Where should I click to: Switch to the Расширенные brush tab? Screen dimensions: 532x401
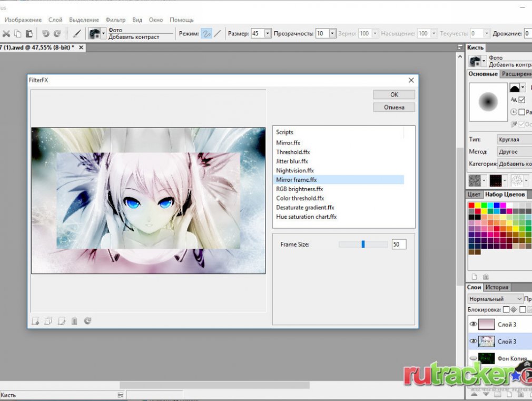[516, 74]
